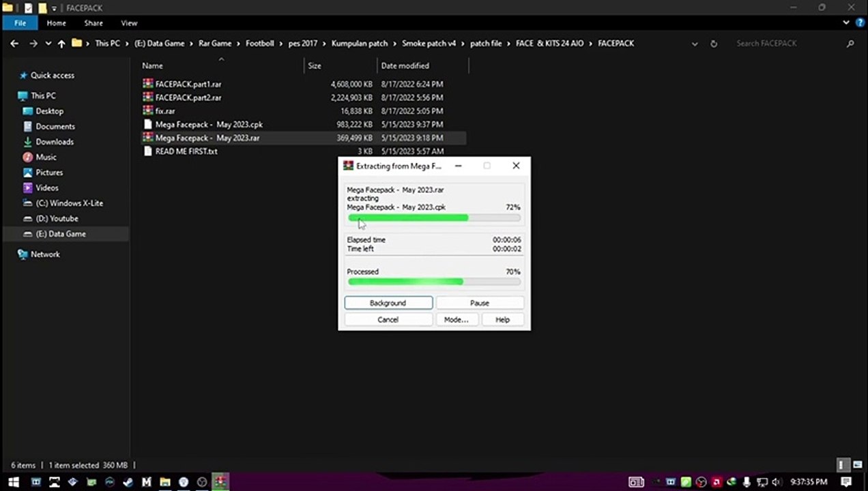Click the taskbar clock 9:37:35 PM
868x491 pixels.
[x=809, y=482]
